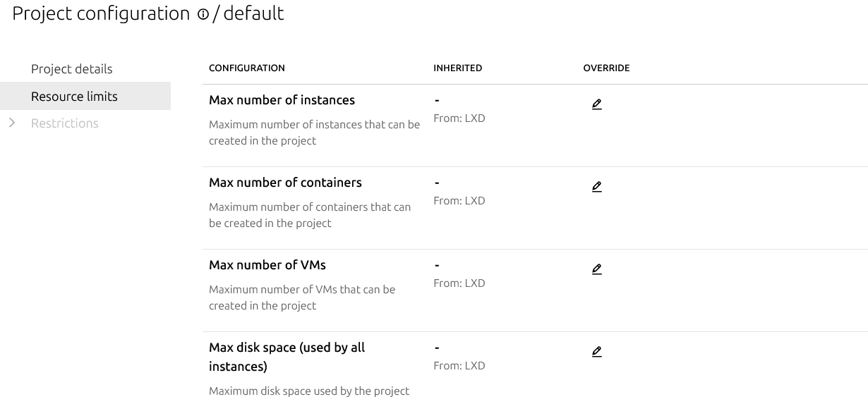Click the Max number of instances label
The image size is (868, 411).
point(282,100)
